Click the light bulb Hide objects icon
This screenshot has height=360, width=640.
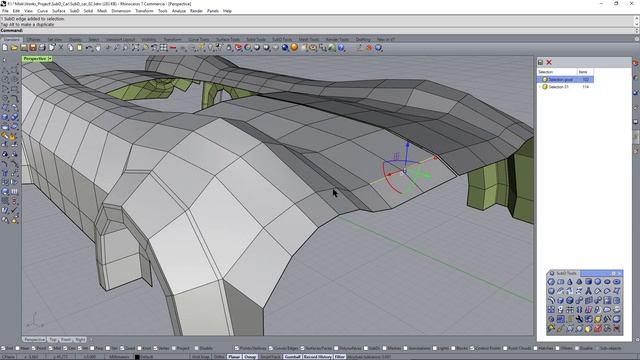211,48
